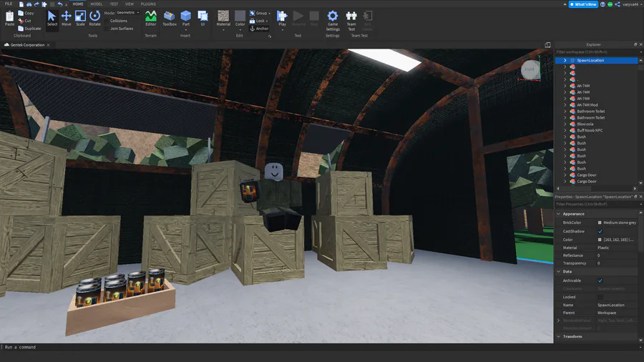This screenshot has width=644, height=362.
Task: Switch to the MODEL ribbon tab
Action: (x=97, y=4)
